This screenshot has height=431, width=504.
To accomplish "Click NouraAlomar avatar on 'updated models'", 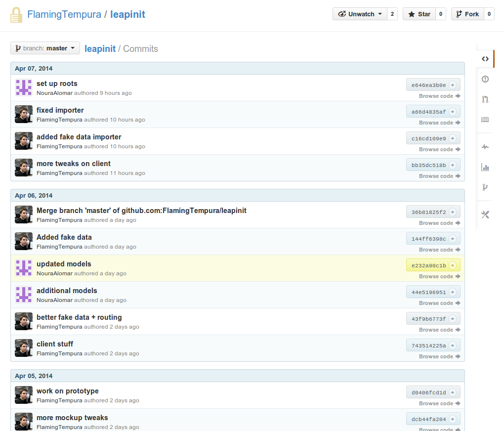I will click(x=24, y=268).
